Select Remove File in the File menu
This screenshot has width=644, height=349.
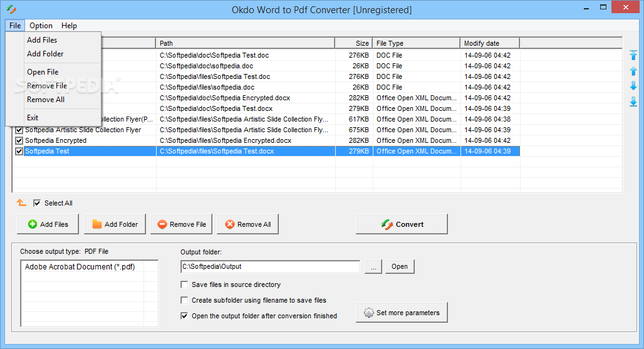tap(47, 86)
